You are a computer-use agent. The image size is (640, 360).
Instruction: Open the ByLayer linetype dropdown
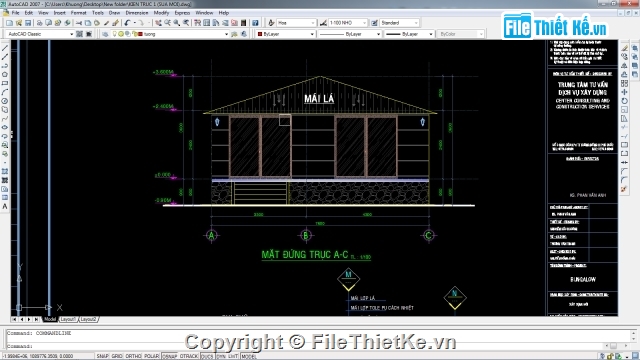pos(350,34)
